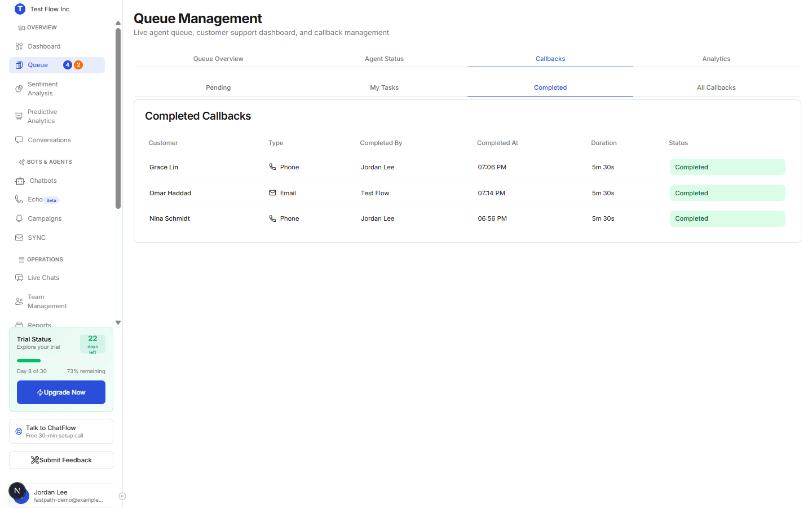Image resolution: width=812 pixels, height=508 pixels.
Task: Click the 06:56 PM completion time
Action: coord(492,218)
